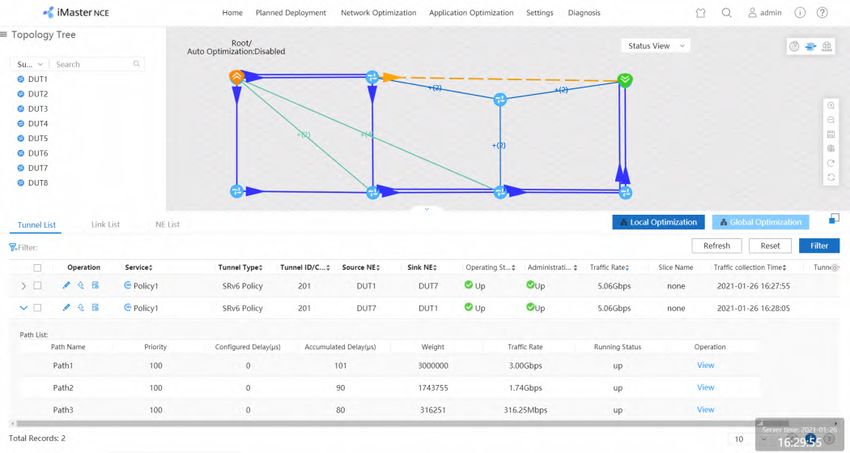
Task: Collapse the DUT7 to DUT1 tunnel row
Action: pos(23,308)
